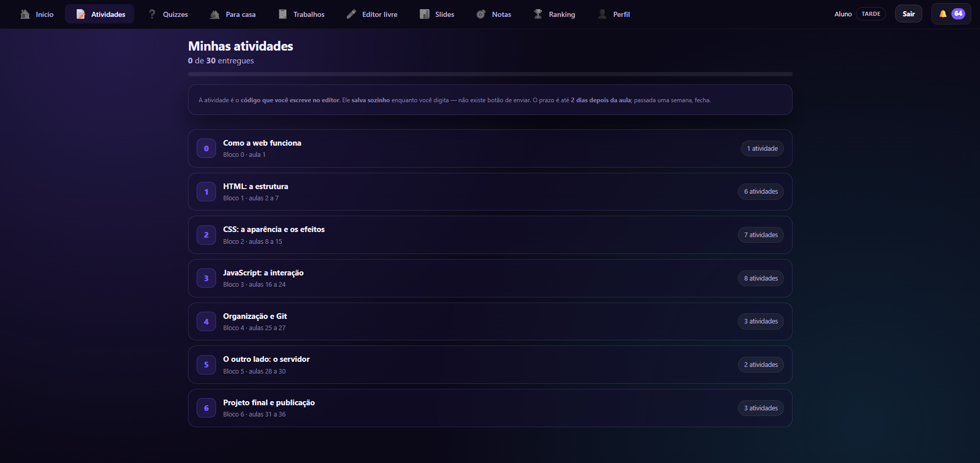
Task: Open notifications bell showing 64
Action: click(x=951, y=14)
